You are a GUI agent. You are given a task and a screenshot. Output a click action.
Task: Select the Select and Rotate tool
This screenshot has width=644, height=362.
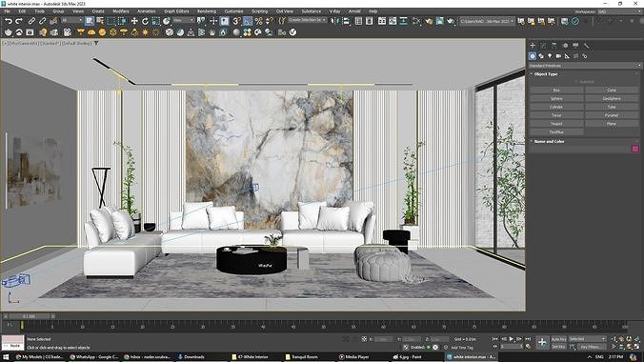coord(145,21)
